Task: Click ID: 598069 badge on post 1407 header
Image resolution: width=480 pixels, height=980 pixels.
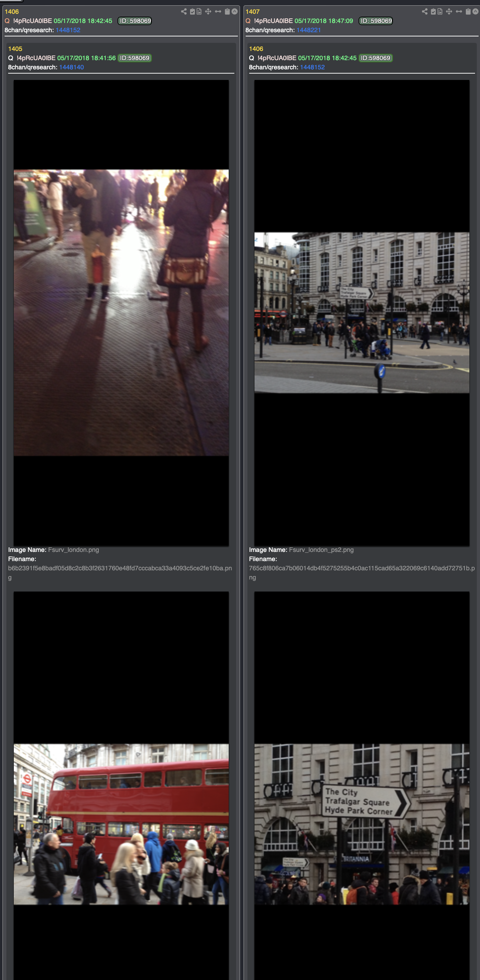Action: coord(376,21)
